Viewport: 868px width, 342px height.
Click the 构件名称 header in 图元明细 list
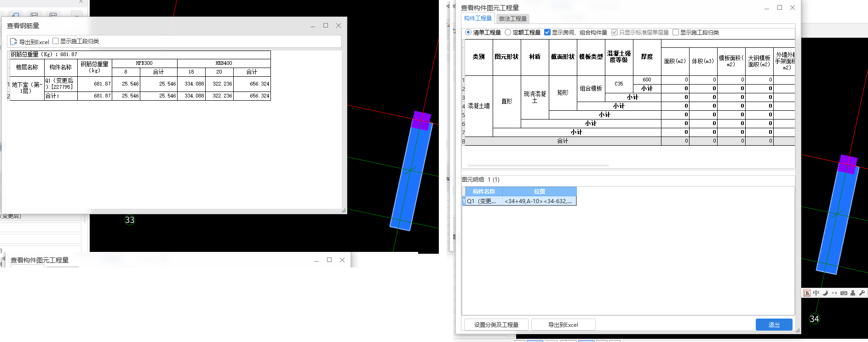(x=484, y=192)
